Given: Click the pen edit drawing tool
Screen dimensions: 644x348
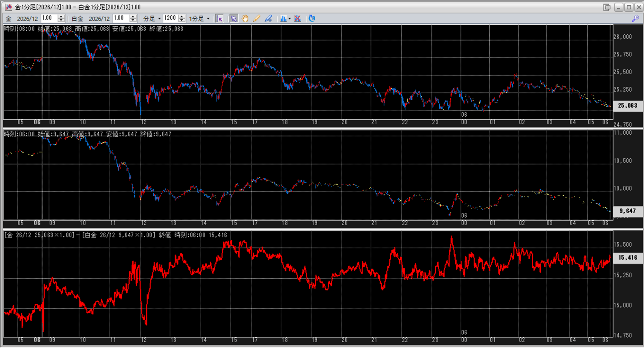Looking at the screenshot, I should click(x=268, y=18).
